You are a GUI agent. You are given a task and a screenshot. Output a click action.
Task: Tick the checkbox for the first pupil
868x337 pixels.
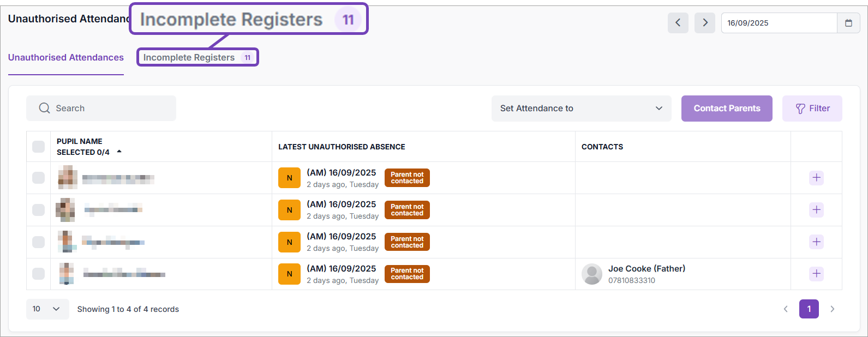tap(38, 178)
